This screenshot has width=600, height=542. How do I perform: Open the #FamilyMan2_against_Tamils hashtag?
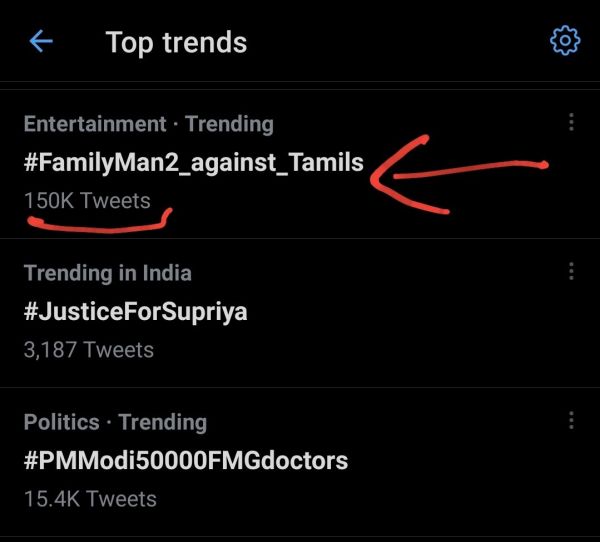194,163
